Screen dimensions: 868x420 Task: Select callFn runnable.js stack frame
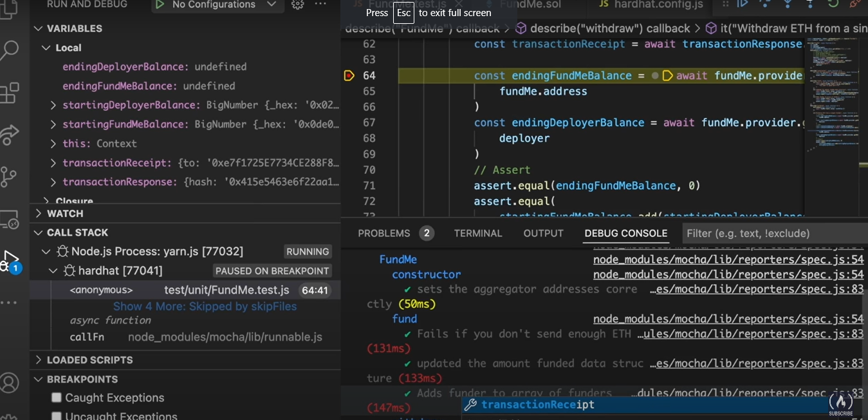point(185,337)
